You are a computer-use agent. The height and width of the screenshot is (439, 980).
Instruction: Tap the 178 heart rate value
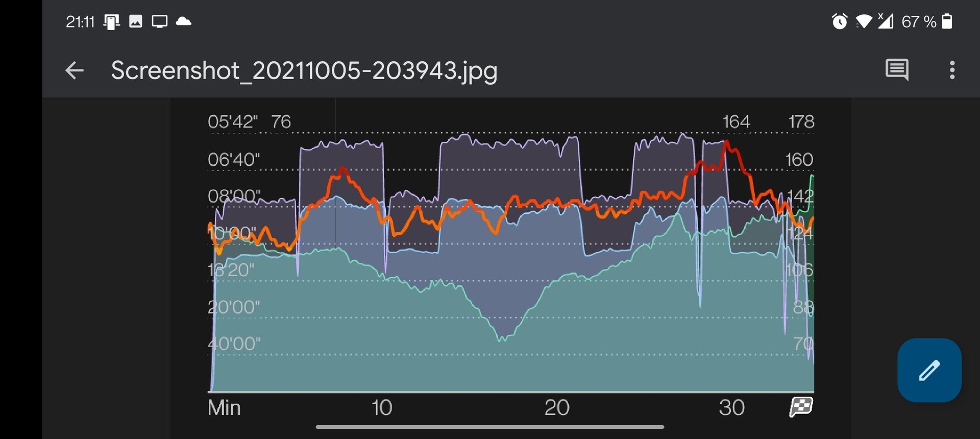801,121
